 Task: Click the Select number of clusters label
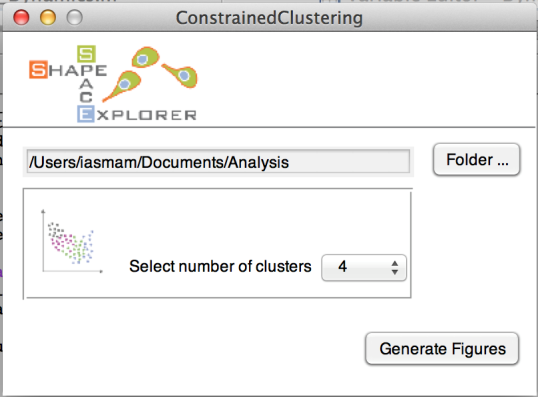pyautogui.click(x=220, y=267)
